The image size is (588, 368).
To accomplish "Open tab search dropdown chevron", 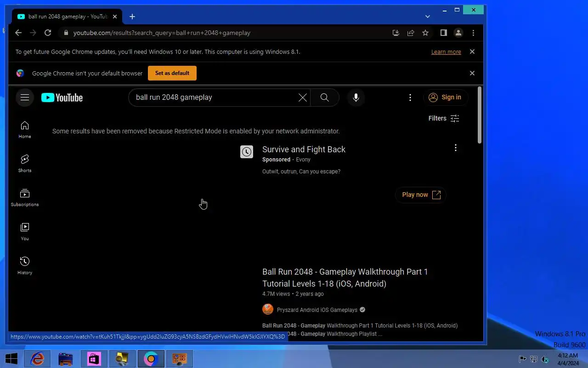I will pos(428,17).
